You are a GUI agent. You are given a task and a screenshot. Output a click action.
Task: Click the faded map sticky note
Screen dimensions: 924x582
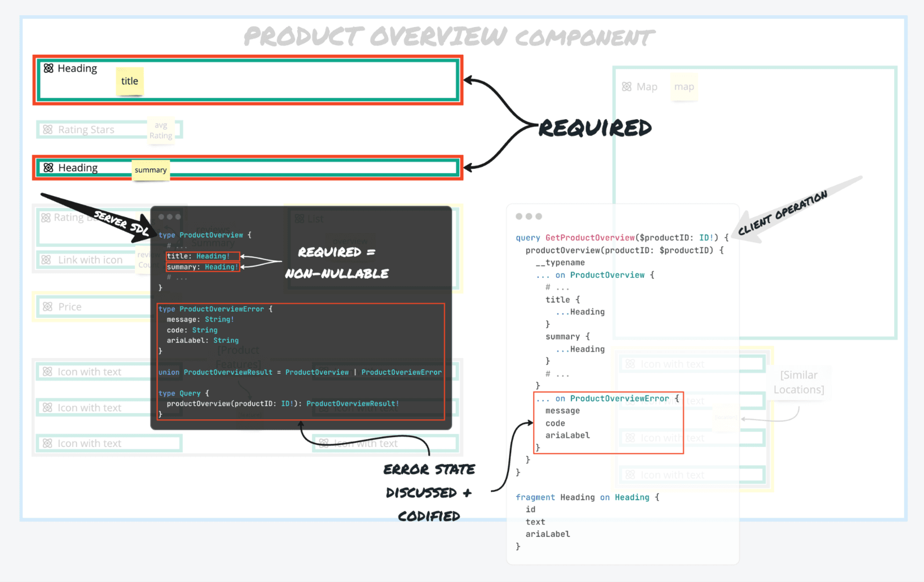coord(684,87)
